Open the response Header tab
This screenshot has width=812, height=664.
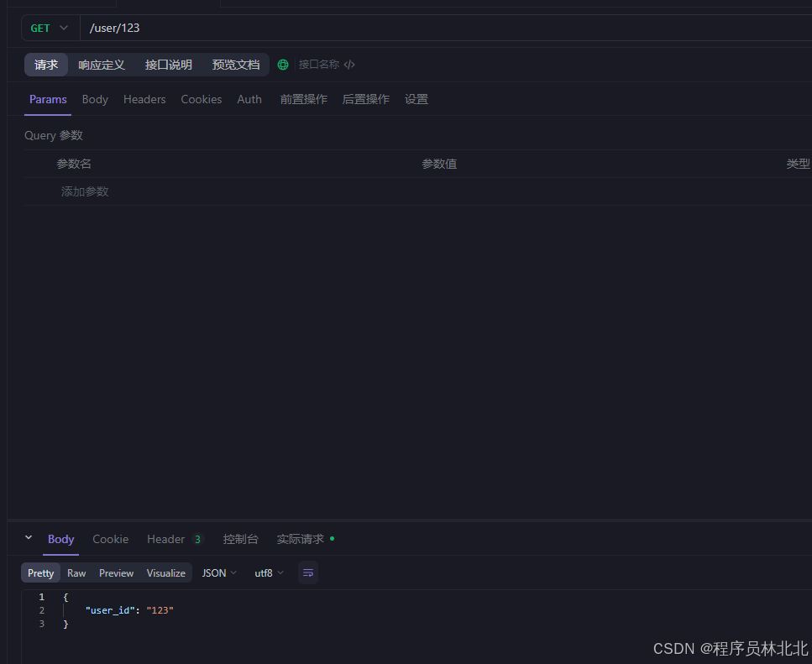coord(175,539)
